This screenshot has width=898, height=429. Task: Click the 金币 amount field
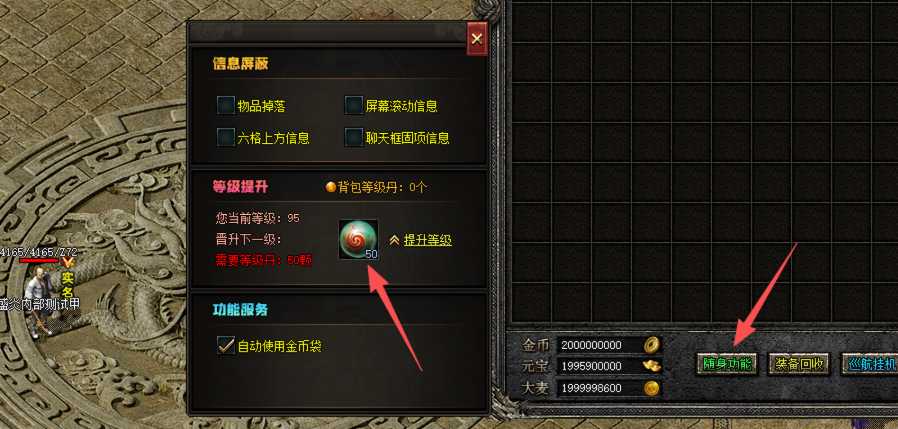(599, 345)
